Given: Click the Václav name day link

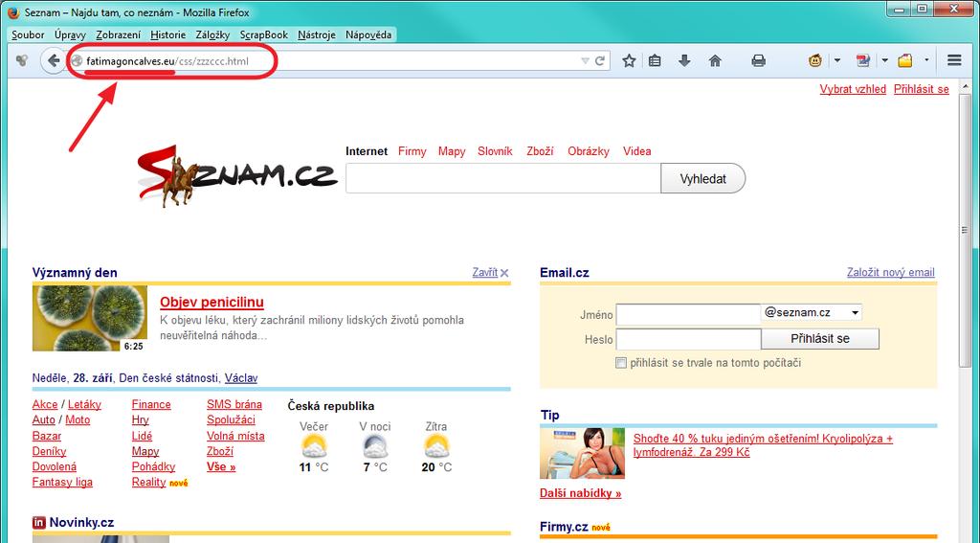Looking at the screenshot, I should coord(240,378).
